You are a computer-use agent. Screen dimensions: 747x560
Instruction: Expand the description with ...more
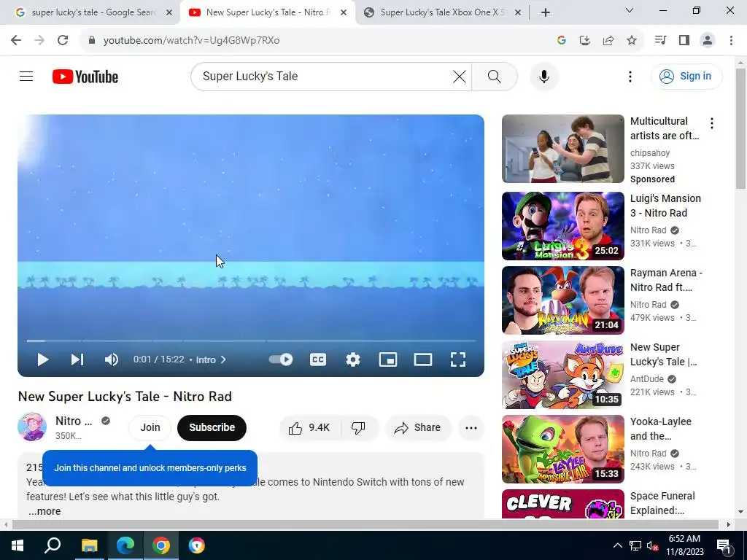tap(44, 511)
